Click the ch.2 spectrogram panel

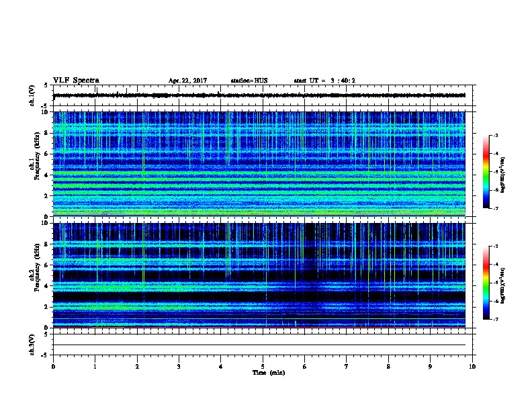(x=259, y=275)
